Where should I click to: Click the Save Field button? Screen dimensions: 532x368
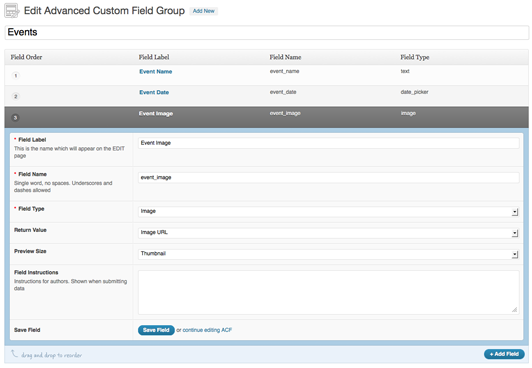(x=156, y=330)
